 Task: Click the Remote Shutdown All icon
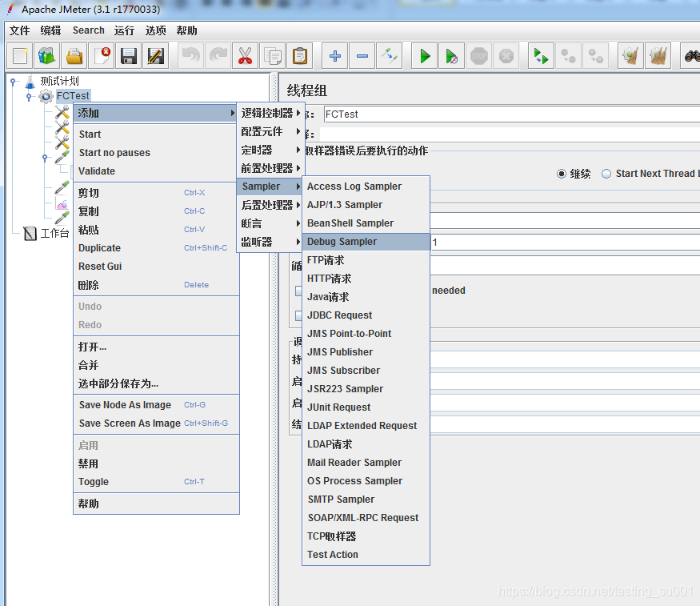595,56
